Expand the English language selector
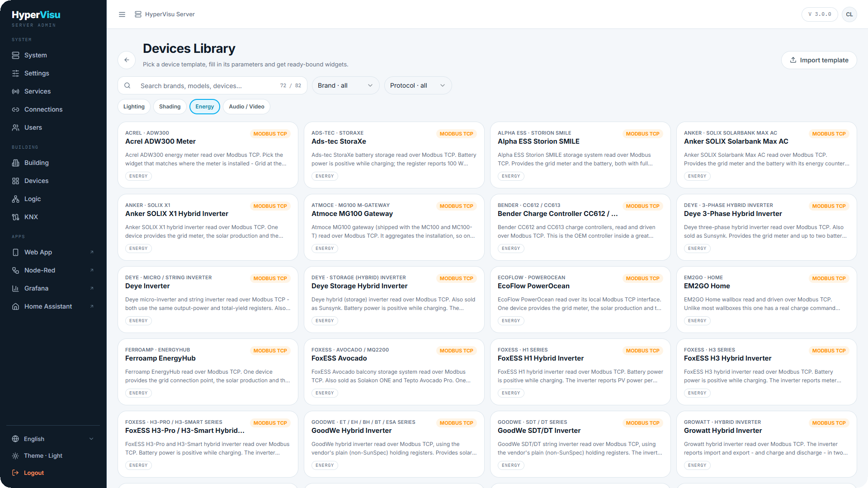Image resolution: width=868 pixels, height=488 pixels. tap(53, 439)
